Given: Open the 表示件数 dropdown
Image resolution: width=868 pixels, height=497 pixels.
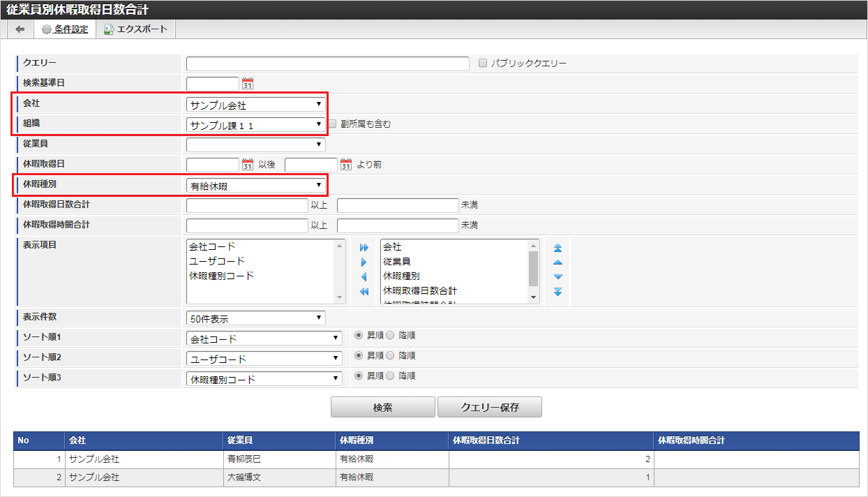Looking at the screenshot, I should click(255, 318).
